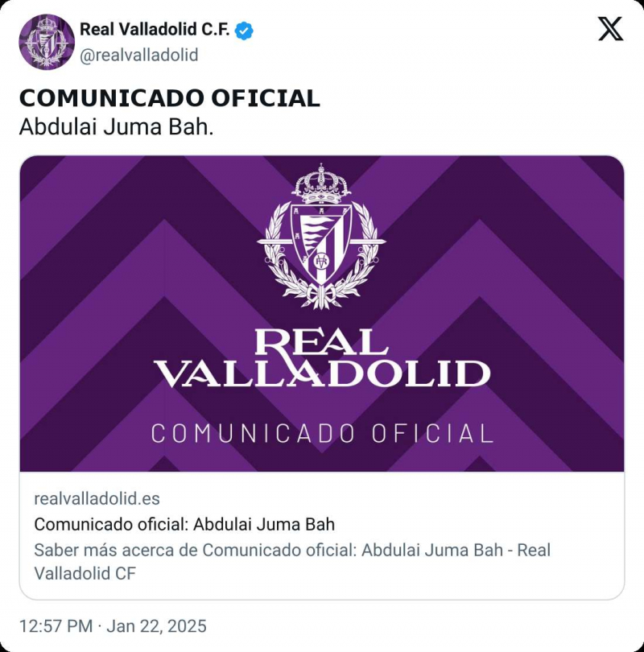644x652 pixels.
Task: Open the card title "Comunicado oficial: Abdulai Juma Bah"
Action: tap(184, 525)
